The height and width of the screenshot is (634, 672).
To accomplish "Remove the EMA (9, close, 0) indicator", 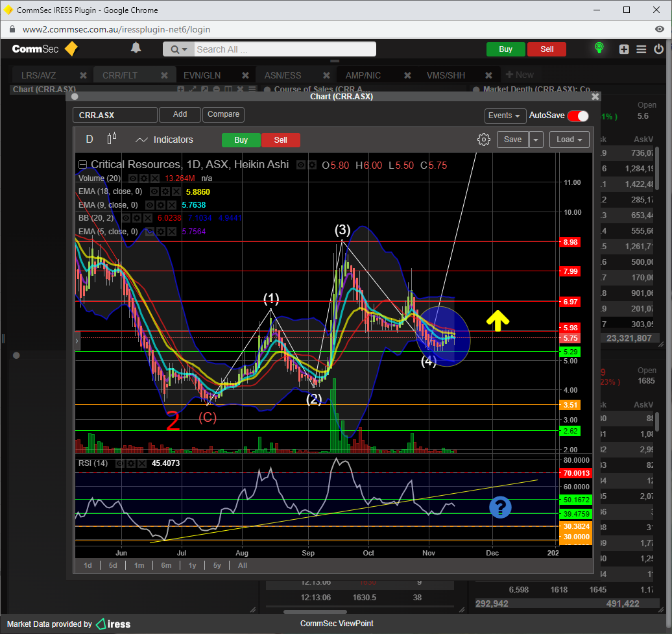I will point(171,205).
